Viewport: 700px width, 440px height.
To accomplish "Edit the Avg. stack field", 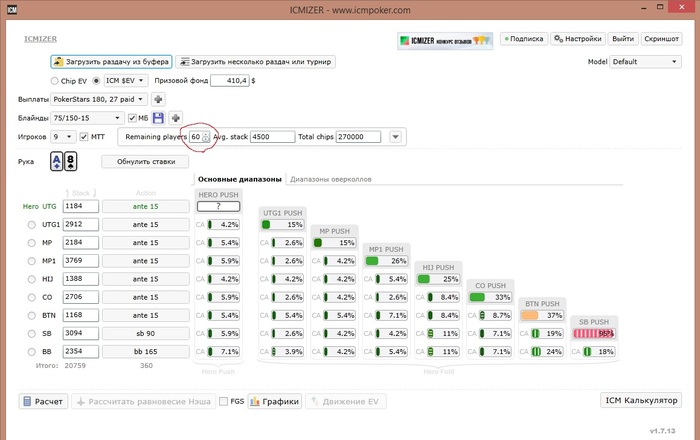I will pos(272,137).
